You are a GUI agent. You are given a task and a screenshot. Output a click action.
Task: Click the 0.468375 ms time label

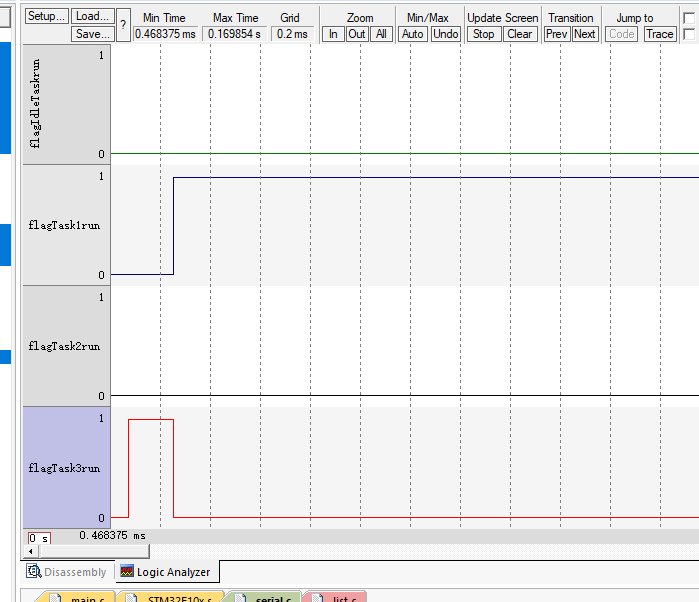pos(112,535)
